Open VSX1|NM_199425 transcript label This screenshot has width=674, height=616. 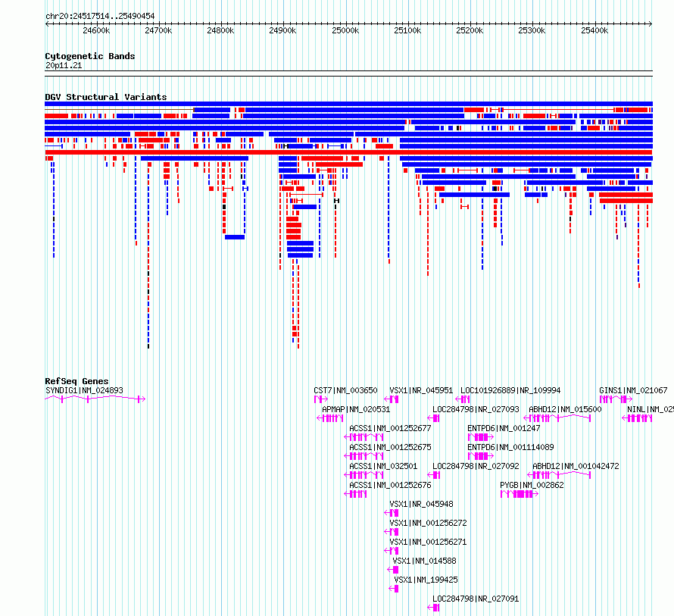click(x=426, y=580)
